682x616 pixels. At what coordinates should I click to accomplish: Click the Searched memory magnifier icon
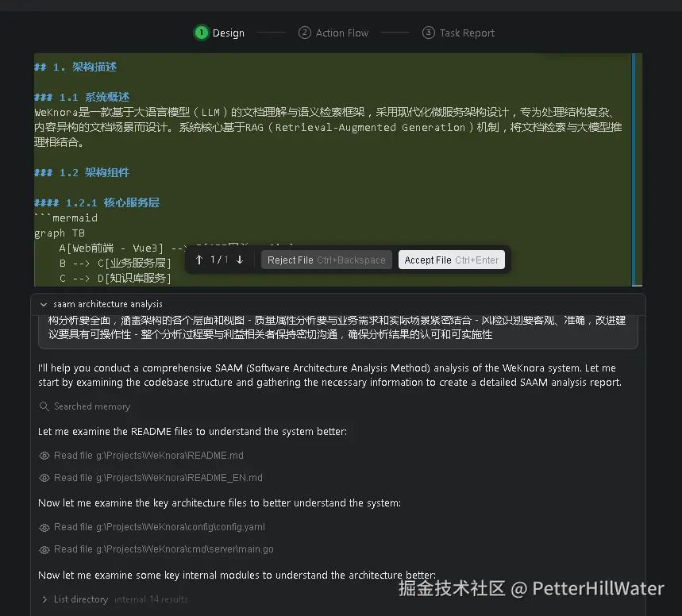44,406
